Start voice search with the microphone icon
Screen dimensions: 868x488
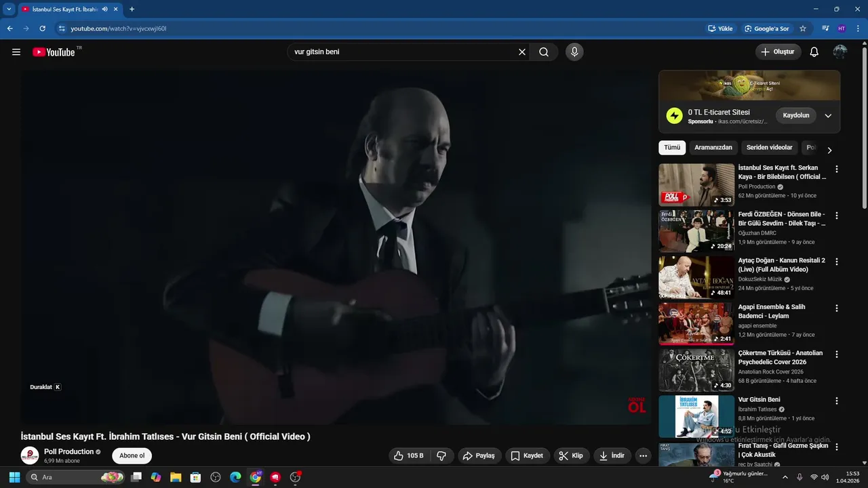pos(574,52)
